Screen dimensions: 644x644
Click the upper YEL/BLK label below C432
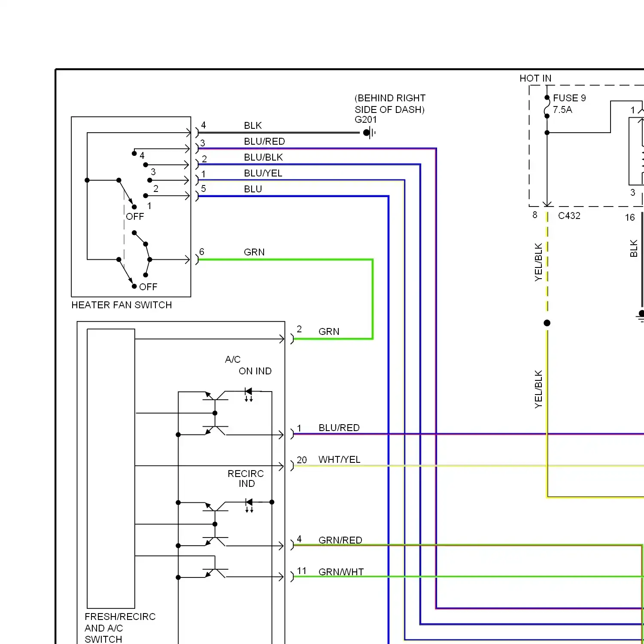tap(538, 262)
